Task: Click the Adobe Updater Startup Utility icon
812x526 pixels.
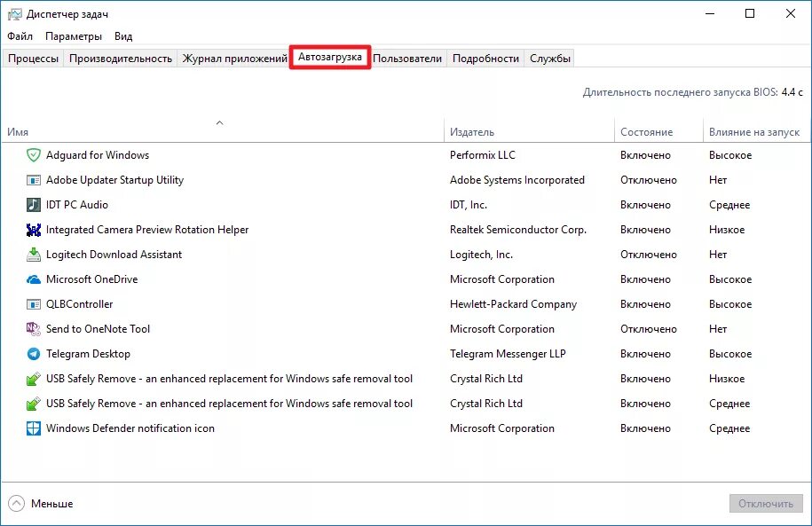Action: [34, 180]
